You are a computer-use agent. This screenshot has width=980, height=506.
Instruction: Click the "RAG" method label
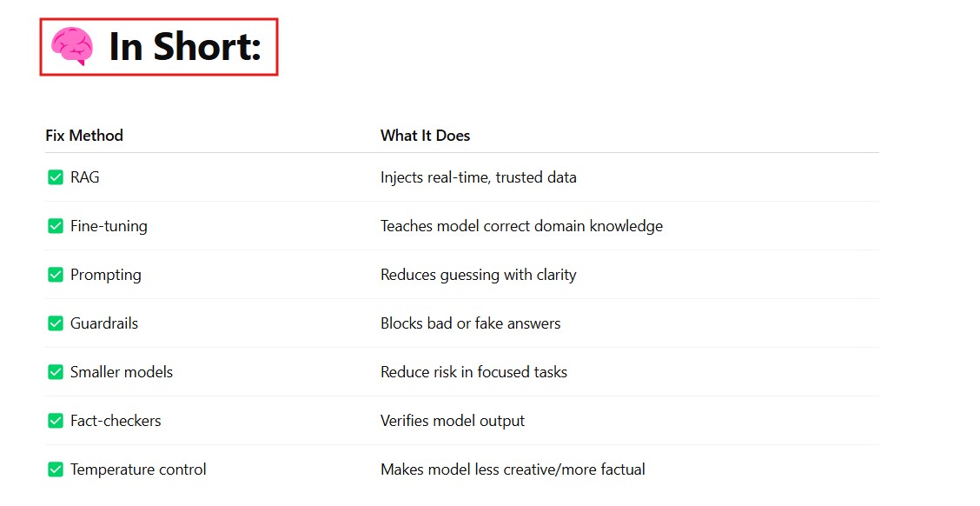[85, 177]
